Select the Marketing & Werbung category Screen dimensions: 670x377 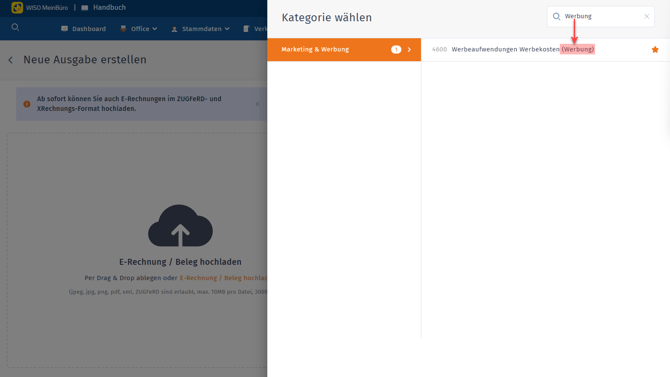(x=344, y=50)
